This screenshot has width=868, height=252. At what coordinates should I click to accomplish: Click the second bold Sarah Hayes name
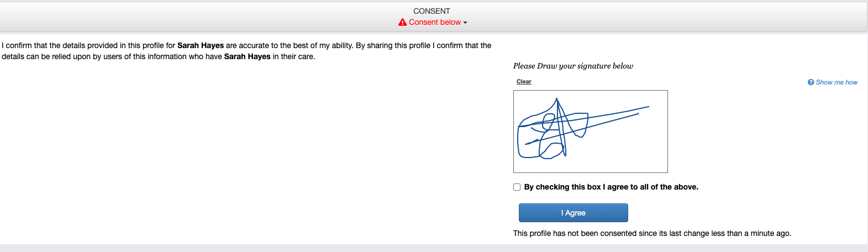[247, 57]
